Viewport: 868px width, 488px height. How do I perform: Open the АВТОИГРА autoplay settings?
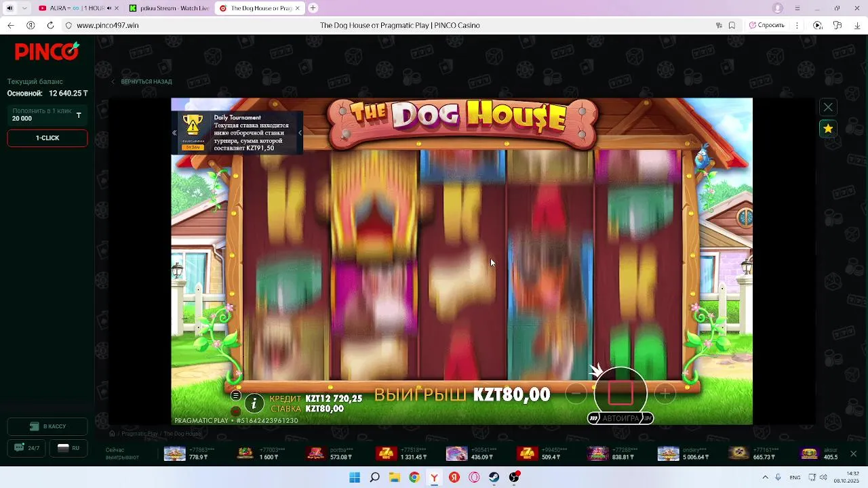tap(620, 418)
